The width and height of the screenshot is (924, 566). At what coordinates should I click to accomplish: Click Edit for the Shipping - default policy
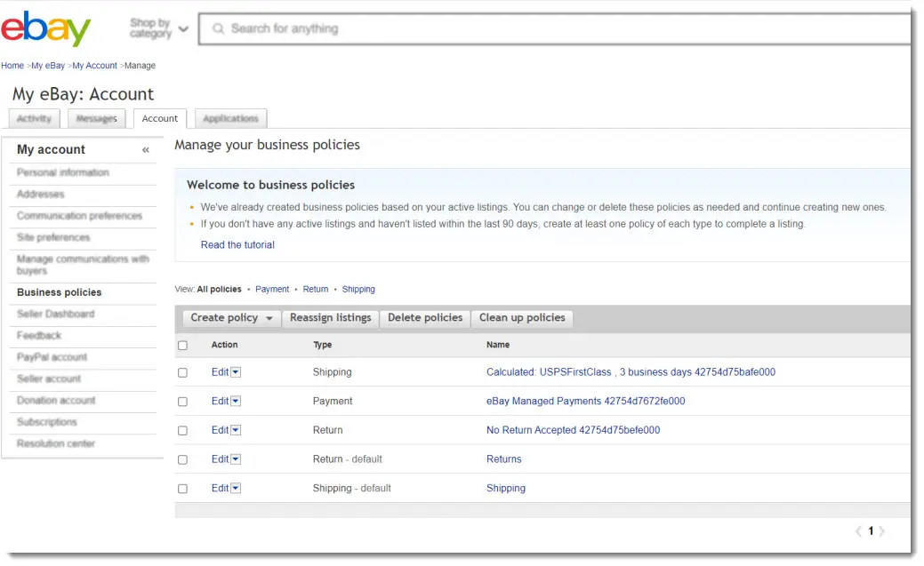(x=220, y=489)
